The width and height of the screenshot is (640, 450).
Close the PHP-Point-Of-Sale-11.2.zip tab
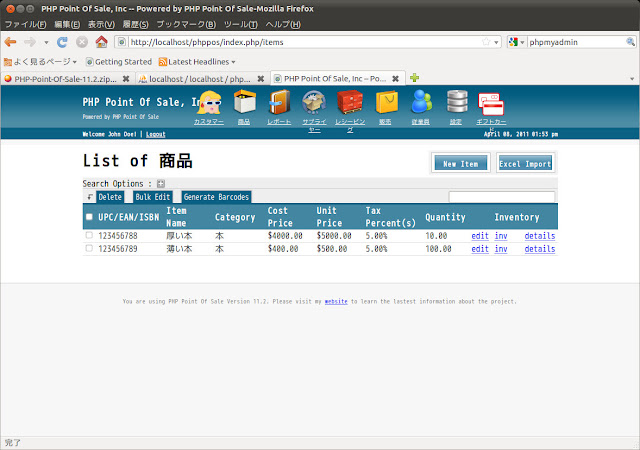(x=126, y=78)
